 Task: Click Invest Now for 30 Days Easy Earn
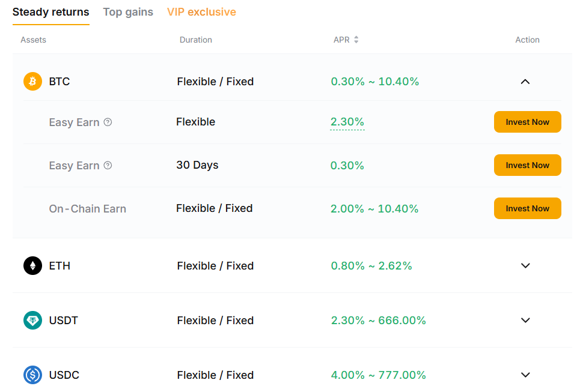[x=527, y=165]
